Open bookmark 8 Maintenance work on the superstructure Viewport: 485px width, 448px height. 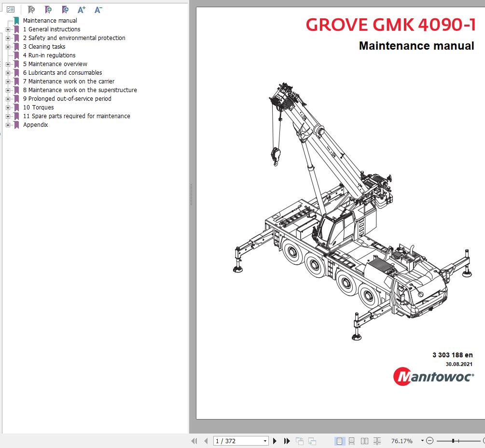80,90
